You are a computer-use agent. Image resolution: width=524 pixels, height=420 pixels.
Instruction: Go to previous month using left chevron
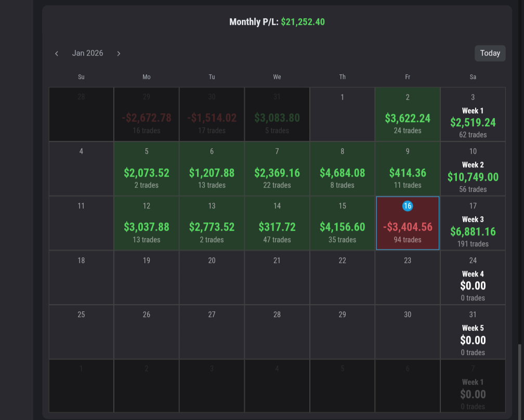coord(57,54)
